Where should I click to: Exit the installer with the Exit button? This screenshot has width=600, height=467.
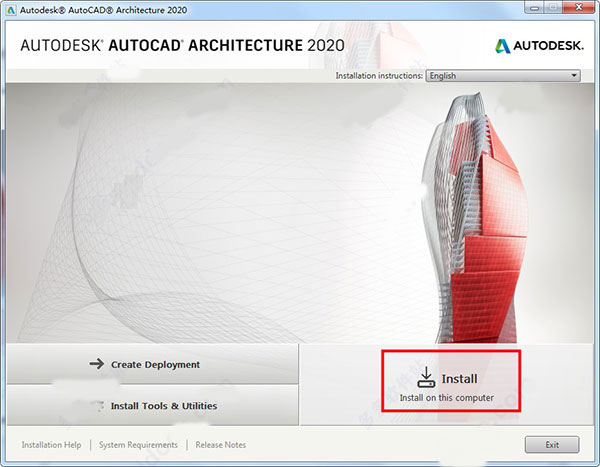(x=552, y=445)
